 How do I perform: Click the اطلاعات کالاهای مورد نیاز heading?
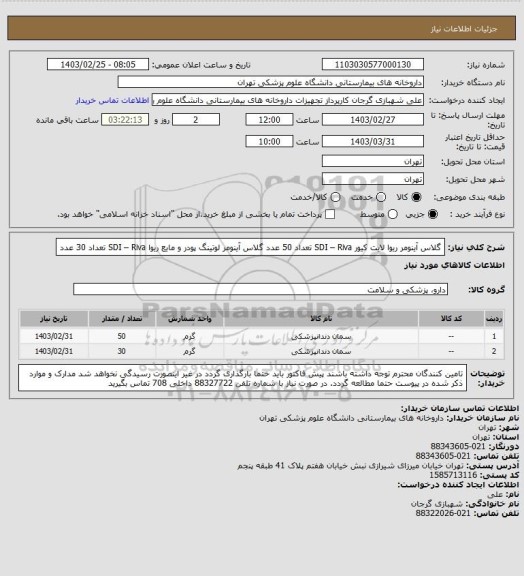[x=454, y=266]
